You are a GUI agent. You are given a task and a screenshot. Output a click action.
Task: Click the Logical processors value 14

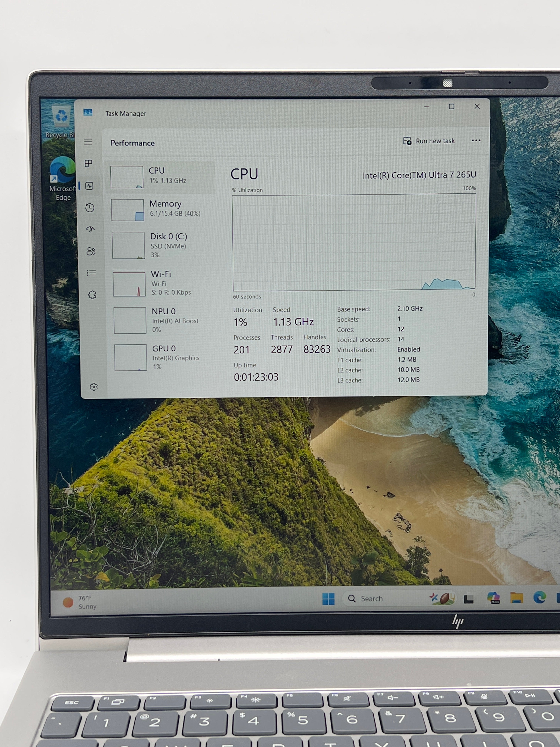point(401,339)
